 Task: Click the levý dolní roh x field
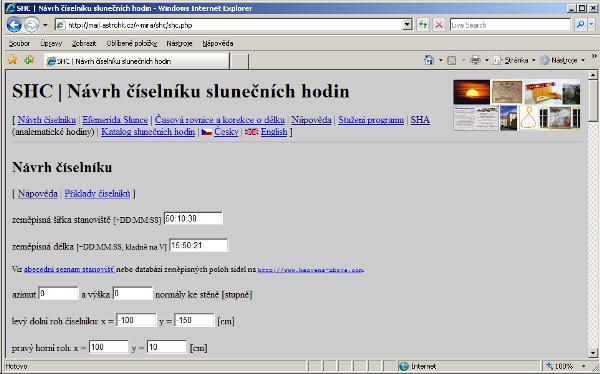click(136, 320)
